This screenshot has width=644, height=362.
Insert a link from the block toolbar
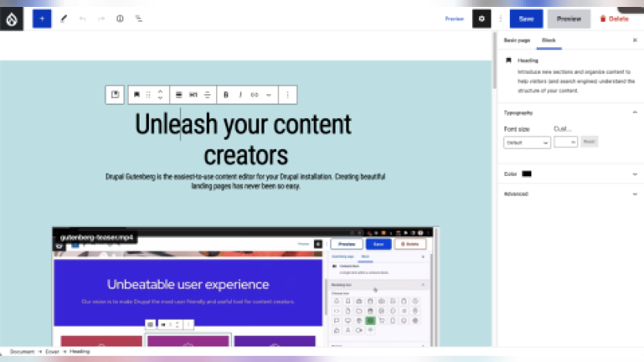(x=255, y=94)
